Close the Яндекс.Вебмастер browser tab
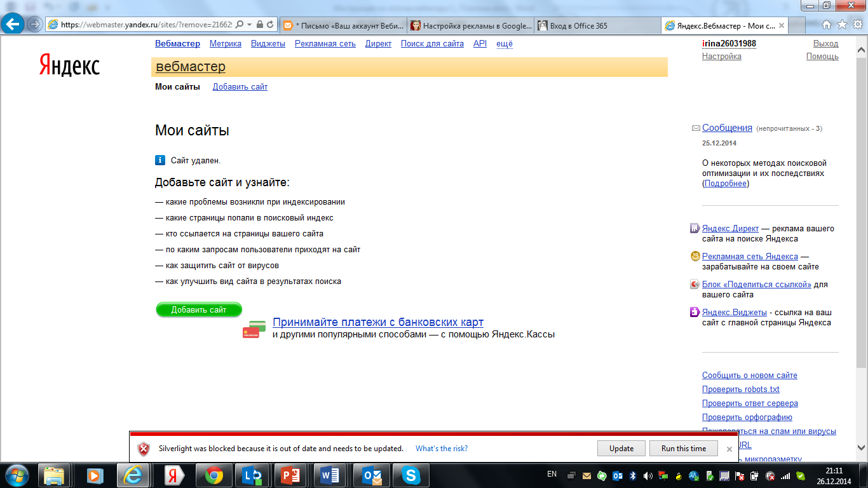The image size is (868, 488). [x=782, y=26]
